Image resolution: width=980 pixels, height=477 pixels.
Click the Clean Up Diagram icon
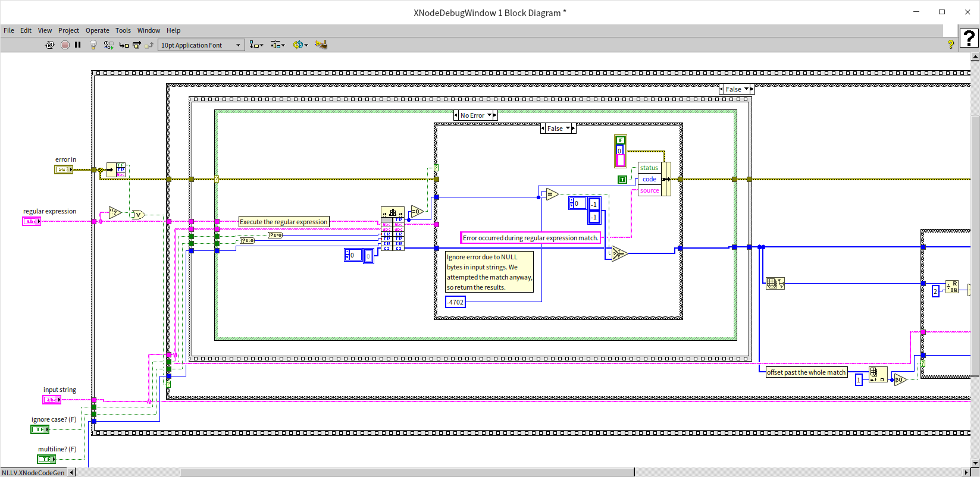[321, 45]
